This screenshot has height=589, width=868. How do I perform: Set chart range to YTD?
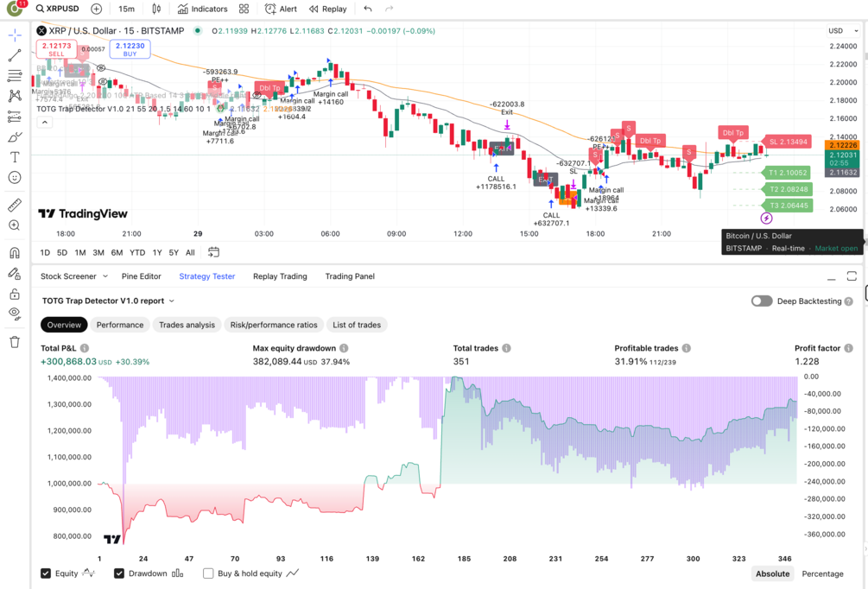click(x=137, y=252)
